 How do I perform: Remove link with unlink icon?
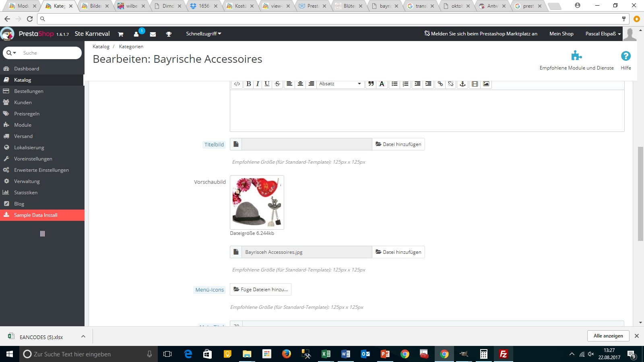click(451, 84)
